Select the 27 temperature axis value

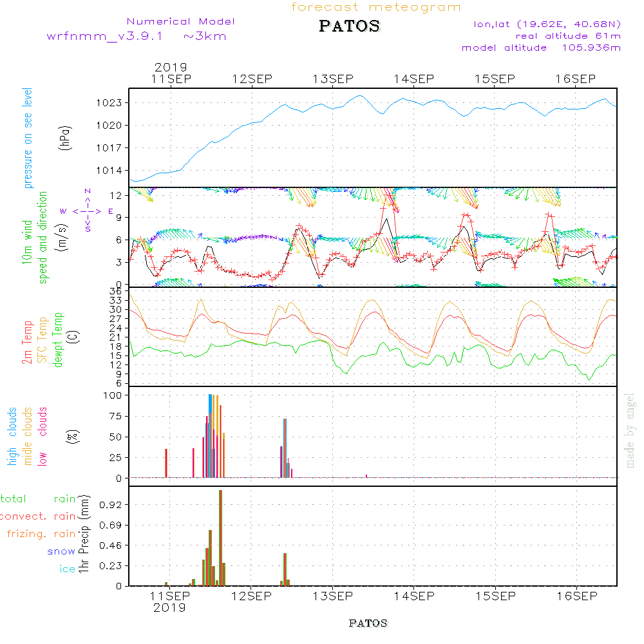tap(115, 319)
